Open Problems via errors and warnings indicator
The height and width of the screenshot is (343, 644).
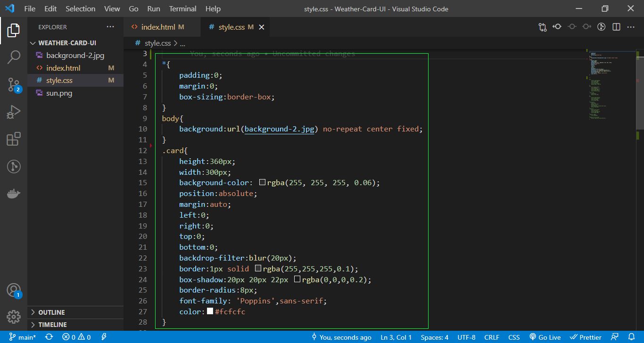(76, 337)
